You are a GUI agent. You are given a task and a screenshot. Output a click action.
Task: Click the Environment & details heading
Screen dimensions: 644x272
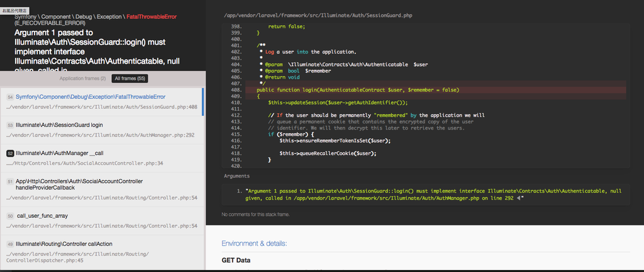[254, 243]
